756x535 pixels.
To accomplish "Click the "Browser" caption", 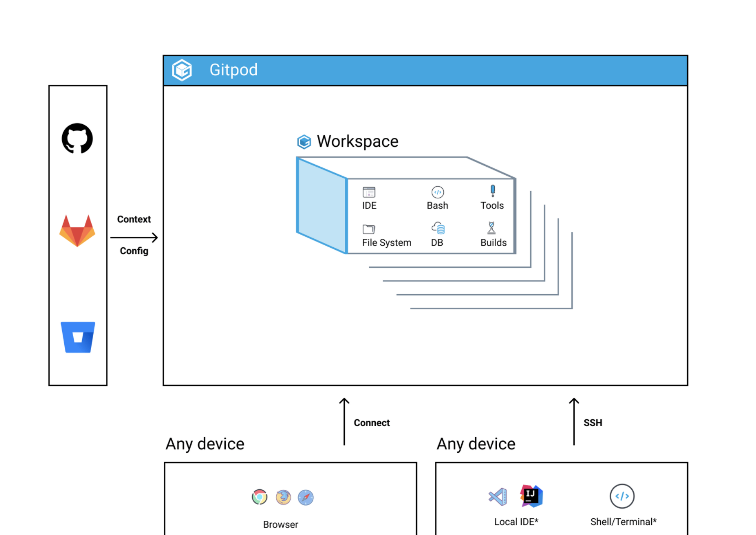I will pyautogui.click(x=281, y=525).
